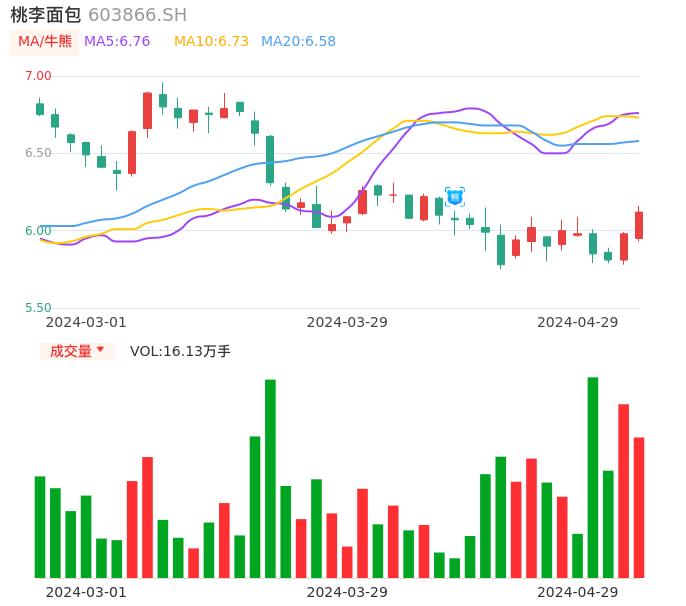The image size is (686, 606).
Task: Click the 2024-03-29 date on the price axis
Action: [347, 322]
